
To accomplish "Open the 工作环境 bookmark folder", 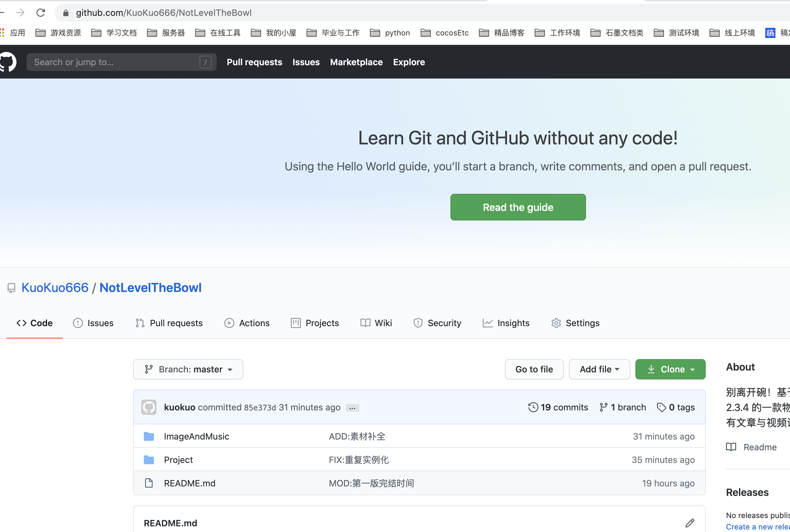I will tap(557, 33).
